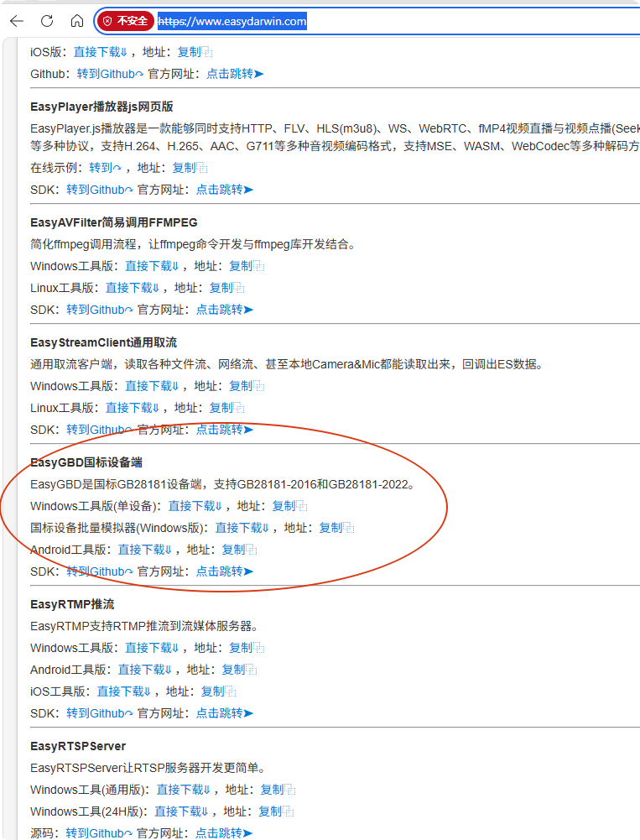Screen dimensions: 640x840
Task: Download EasyGBD Windows工具版(单设备)
Action: coord(195,506)
